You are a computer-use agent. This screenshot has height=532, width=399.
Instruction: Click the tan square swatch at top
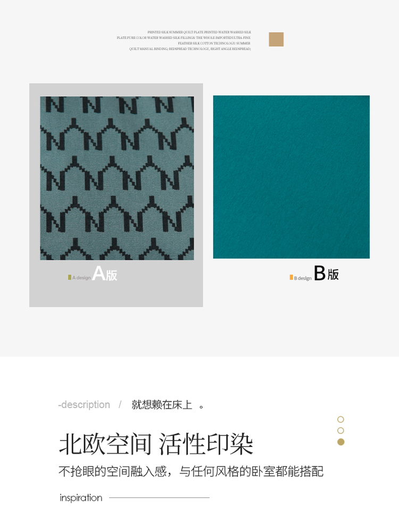(x=276, y=39)
